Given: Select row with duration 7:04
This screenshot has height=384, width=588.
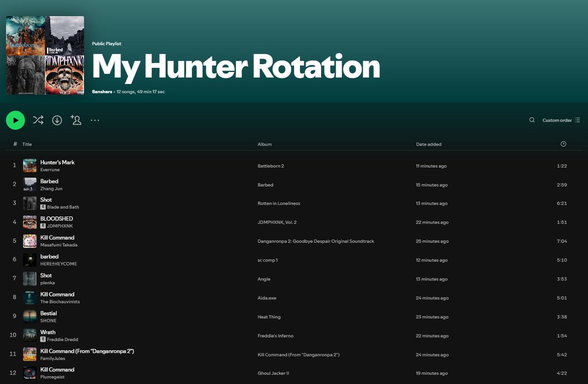Looking at the screenshot, I should tap(294, 241).
